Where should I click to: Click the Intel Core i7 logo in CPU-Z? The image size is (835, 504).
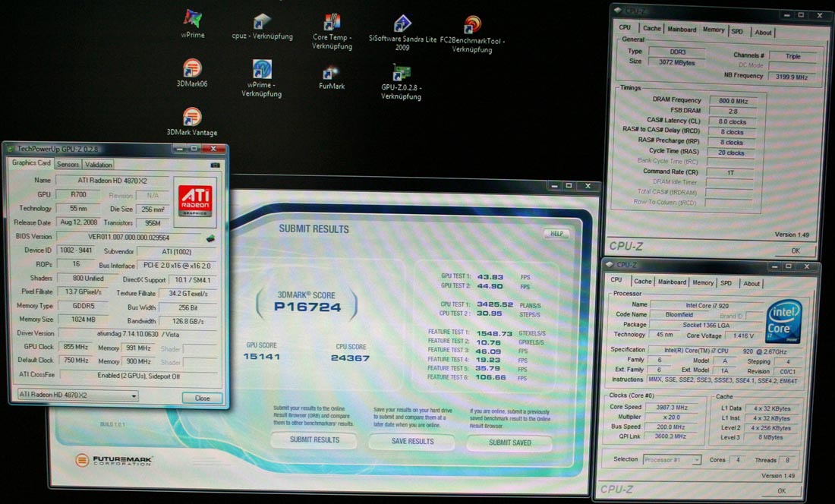(783, 321)
